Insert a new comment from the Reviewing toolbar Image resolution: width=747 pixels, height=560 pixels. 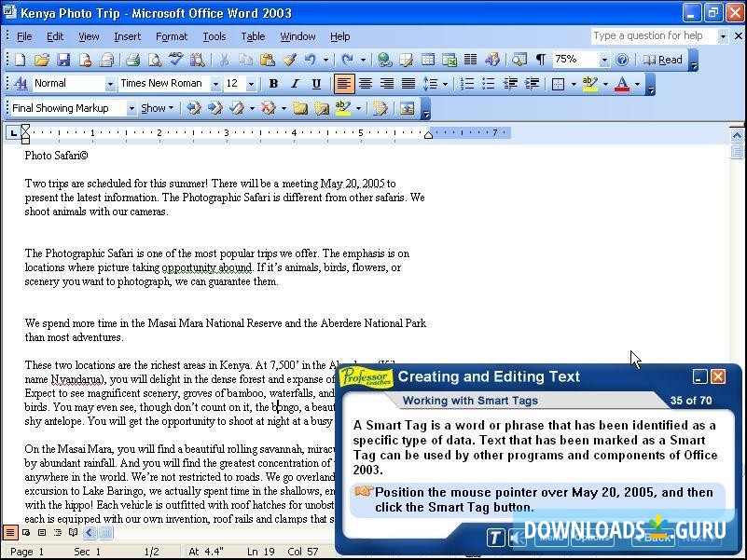[298, 108]
